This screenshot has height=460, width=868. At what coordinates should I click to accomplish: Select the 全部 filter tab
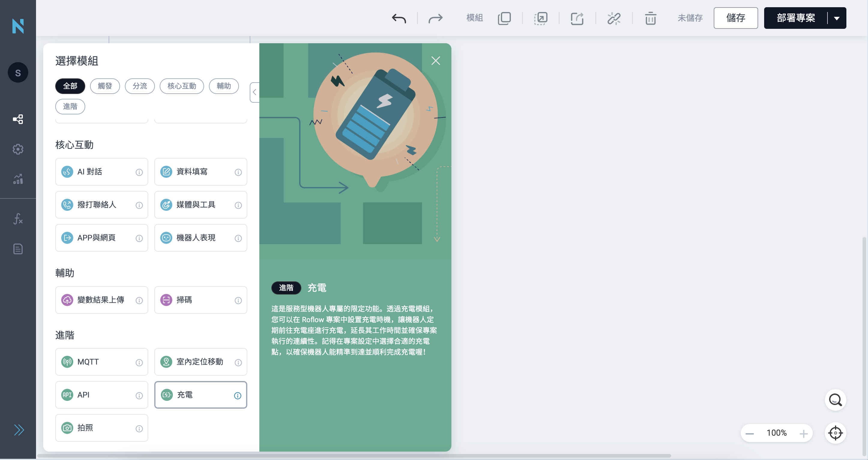(x=70, y=86)
